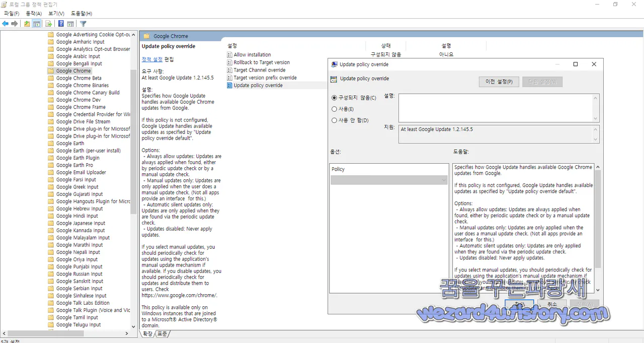Click the 취소 button in dialog
The width and height of the screenshot is (644, 343).
click(x=552, y=305)
